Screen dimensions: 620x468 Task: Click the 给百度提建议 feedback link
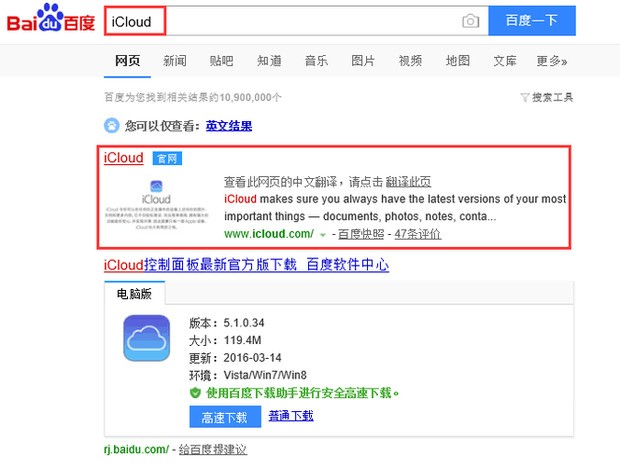tap(213, 449)
